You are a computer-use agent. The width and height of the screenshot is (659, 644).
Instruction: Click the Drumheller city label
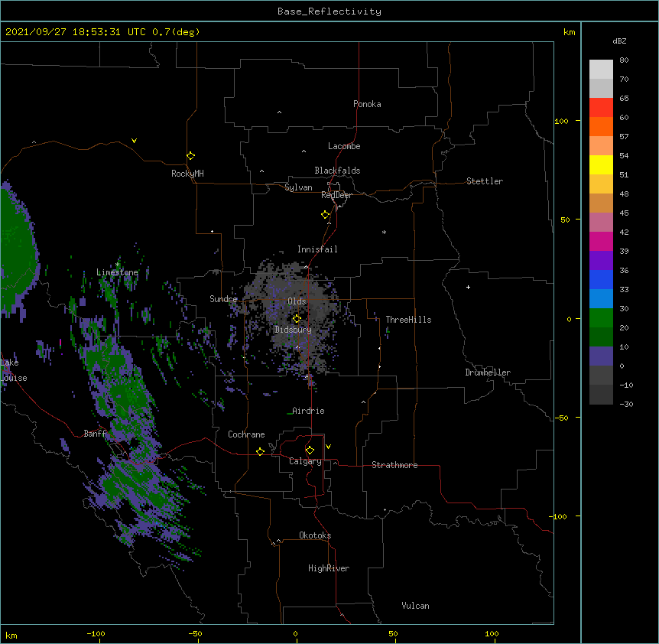coord(488,372)
